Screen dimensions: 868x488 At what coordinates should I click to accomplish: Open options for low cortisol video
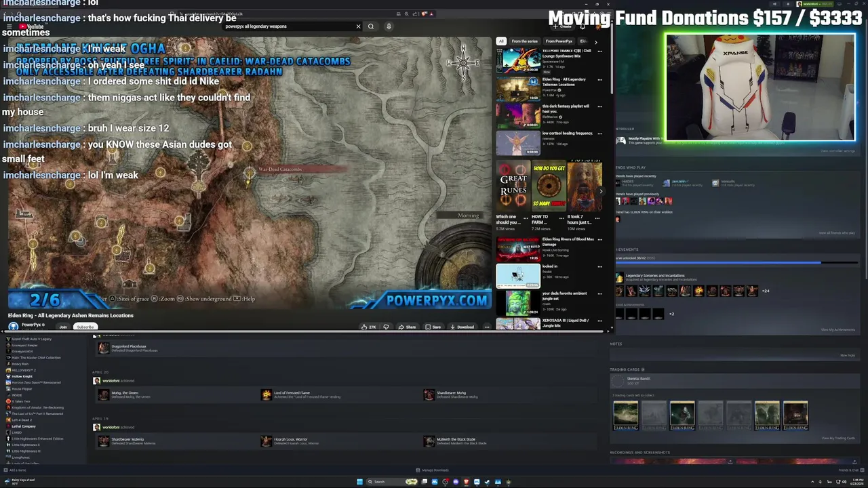[x=599, y=134]
